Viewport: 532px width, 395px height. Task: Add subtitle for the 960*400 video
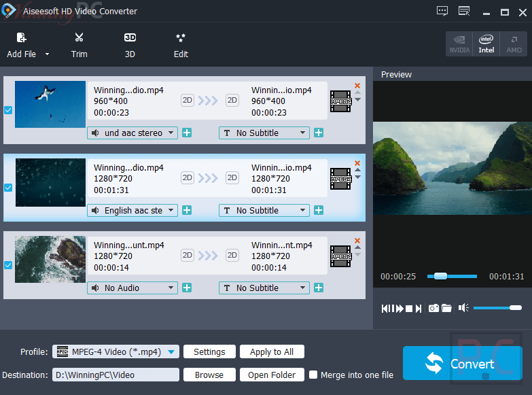319,133
